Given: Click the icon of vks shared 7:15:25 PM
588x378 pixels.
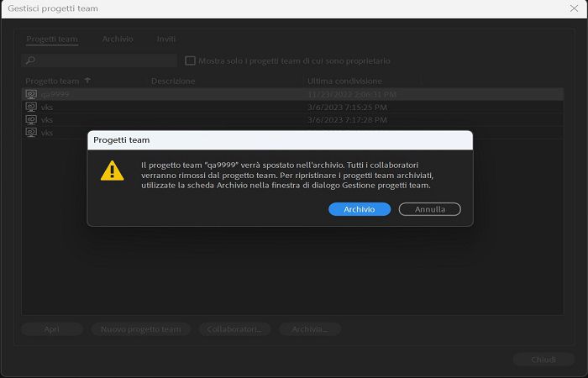Looking at the screenshot, I should (31, 108).
